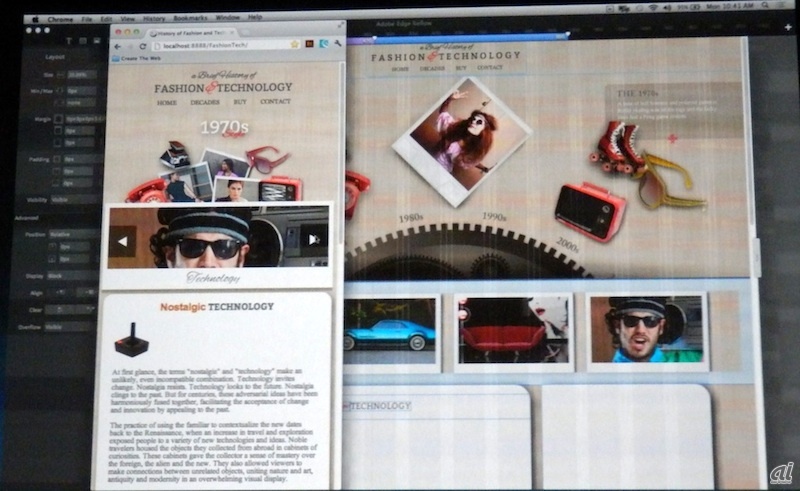Click the dark red extension icon in Chrome toolbar
Viewport: 800px width, 491px height.
tap(309, 44)
